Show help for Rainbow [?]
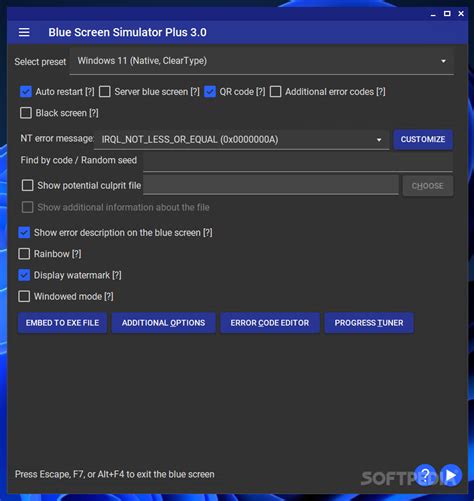The width and height of the screenshot is (474, 501). click(x=77, y=254)
